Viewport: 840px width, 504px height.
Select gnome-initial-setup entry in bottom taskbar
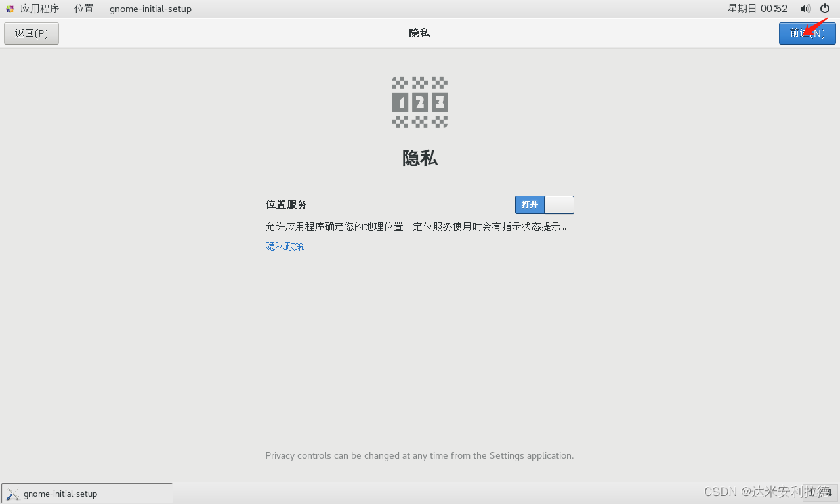[87, 493]
